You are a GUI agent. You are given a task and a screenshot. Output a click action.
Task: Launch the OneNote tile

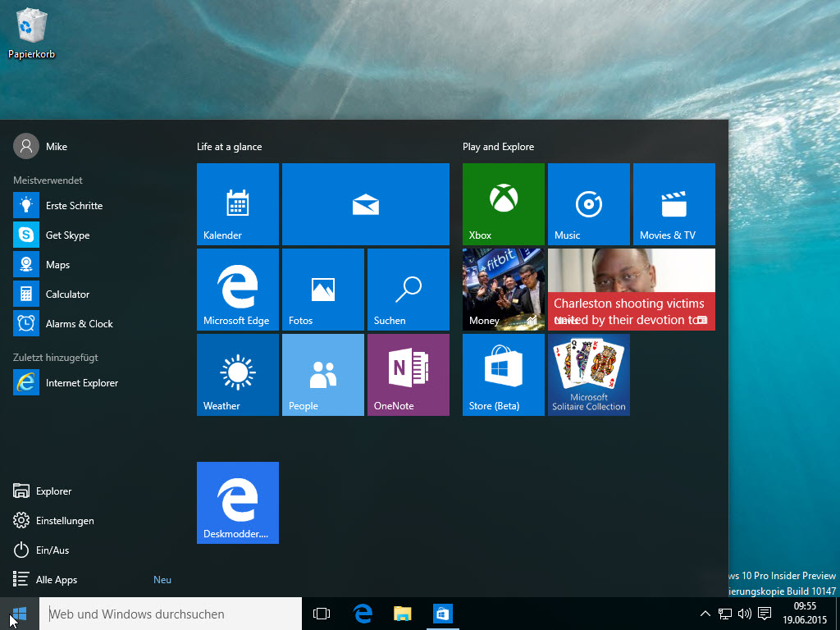tap(409, 374)
